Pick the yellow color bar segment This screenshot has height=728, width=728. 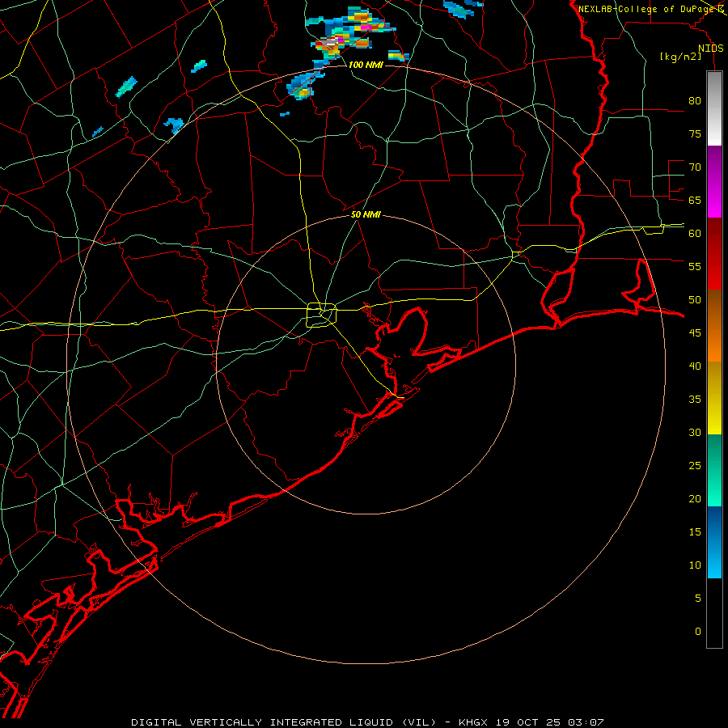click(x=714, y=398)
